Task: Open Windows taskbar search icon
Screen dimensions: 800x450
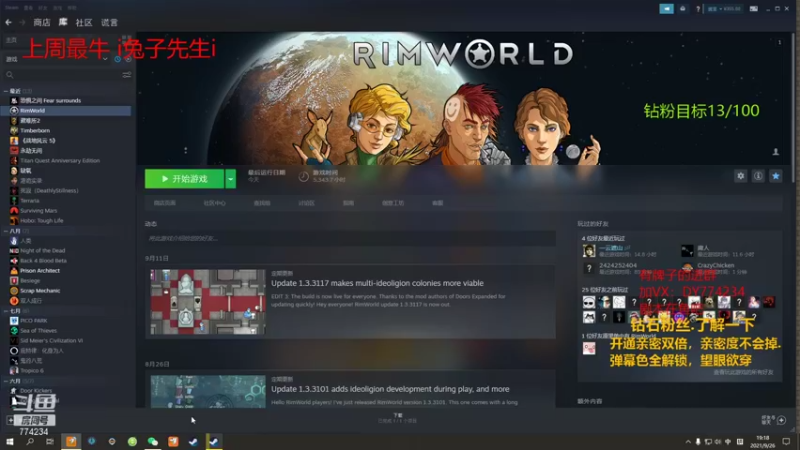Action: pyautogui.click(x=30, y=441)
